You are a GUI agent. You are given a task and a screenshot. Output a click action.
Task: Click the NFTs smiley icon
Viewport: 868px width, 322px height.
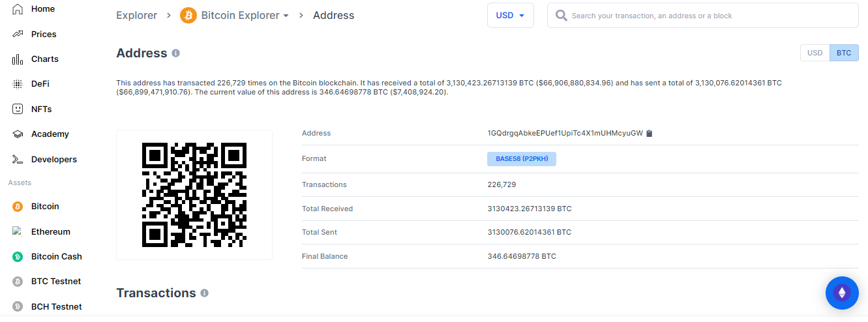tap(18, 109)
